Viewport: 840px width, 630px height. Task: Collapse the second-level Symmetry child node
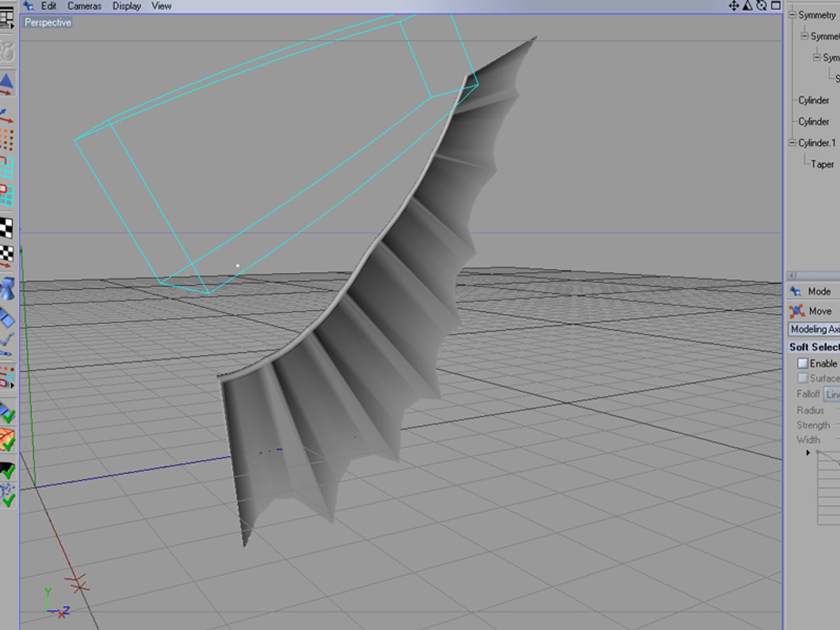coord(804,36)
